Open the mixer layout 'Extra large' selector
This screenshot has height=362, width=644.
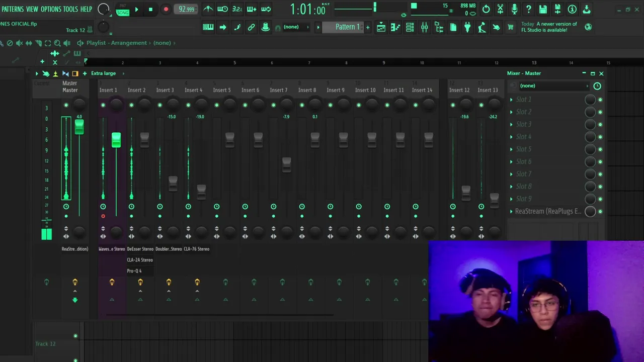(x=104, y=73)
